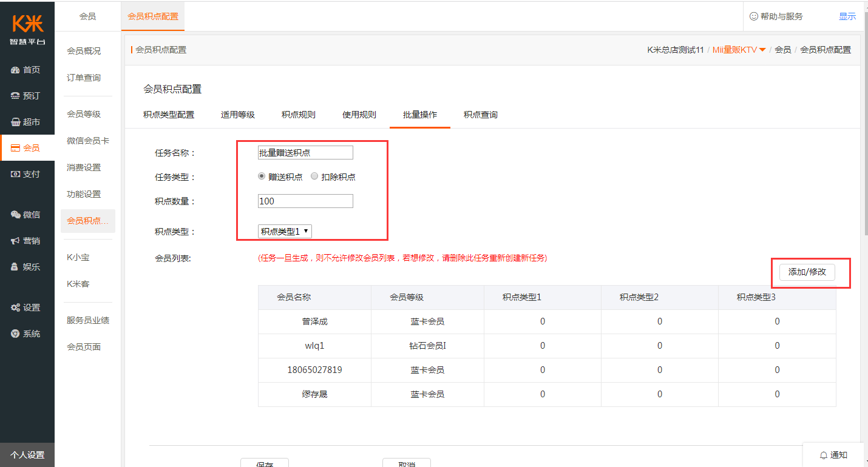Image resolution: width=868 pixels, height=467 pixels.
Task: Open 支付 in the dark sidebar
Action: (27, 174)
